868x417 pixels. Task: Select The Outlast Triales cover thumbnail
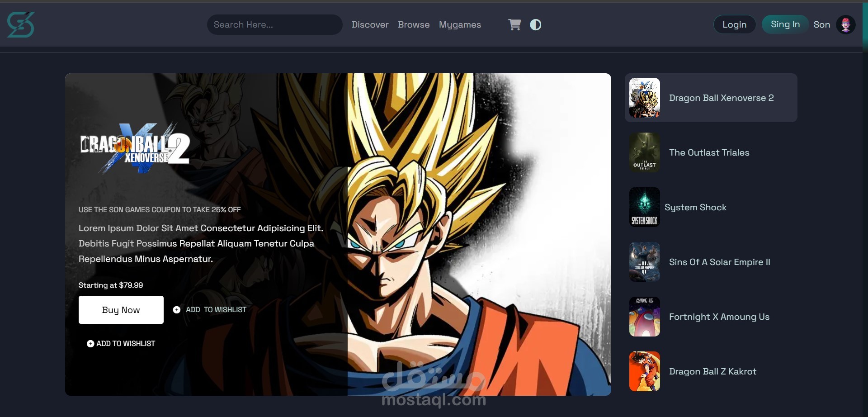(645, 152)
